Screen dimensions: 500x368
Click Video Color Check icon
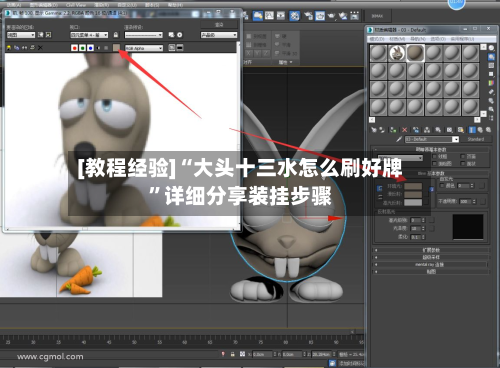click(491, 83)
